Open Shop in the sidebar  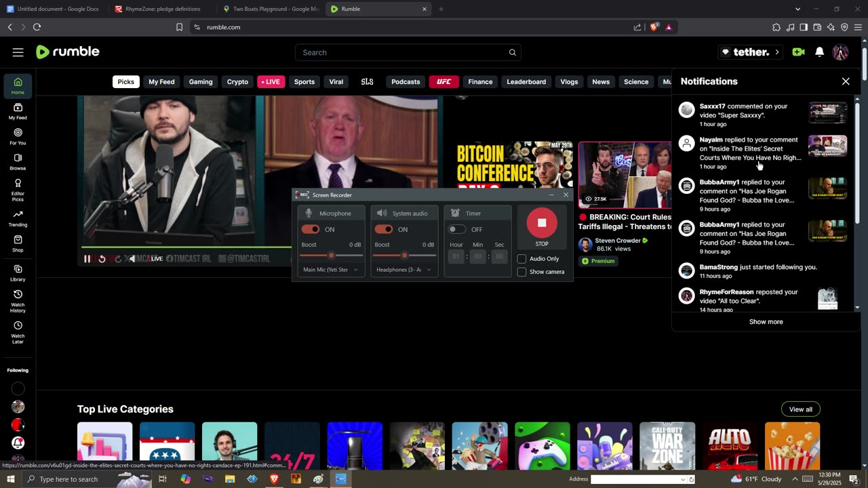(18, 244)
